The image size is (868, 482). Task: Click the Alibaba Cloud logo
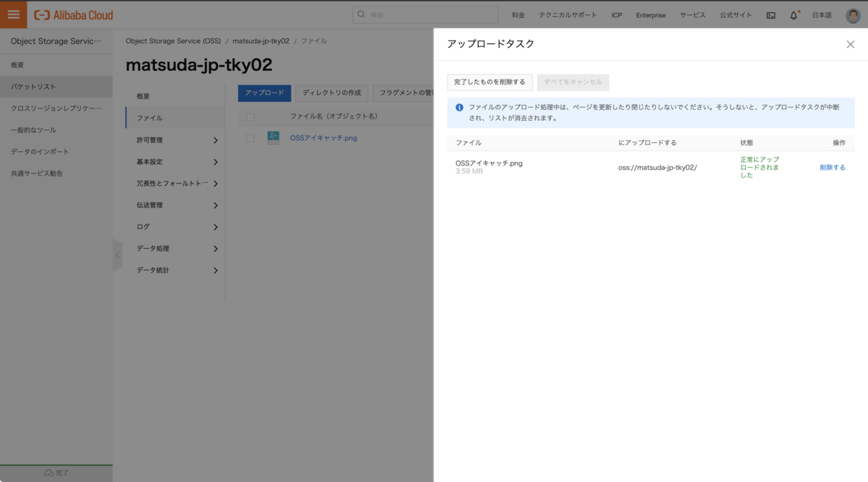click(74, 14)
